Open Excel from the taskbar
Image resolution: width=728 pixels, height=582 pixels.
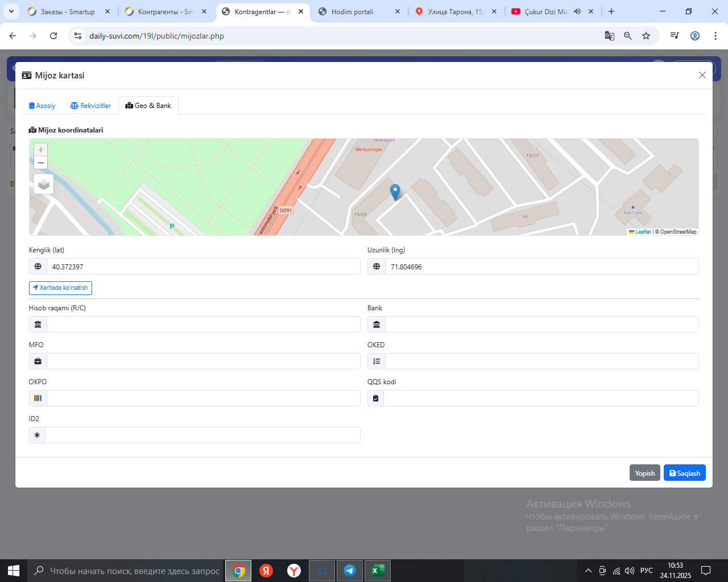click(377, 571)
